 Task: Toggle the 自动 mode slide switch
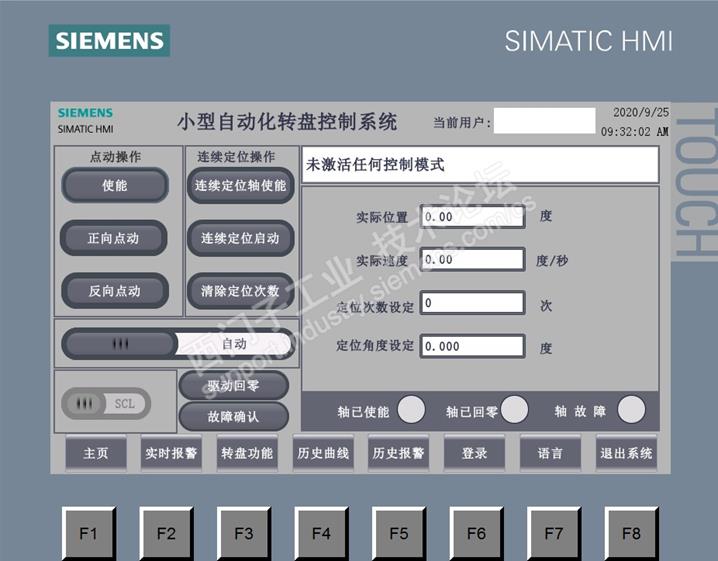click(x=178, y=343)
